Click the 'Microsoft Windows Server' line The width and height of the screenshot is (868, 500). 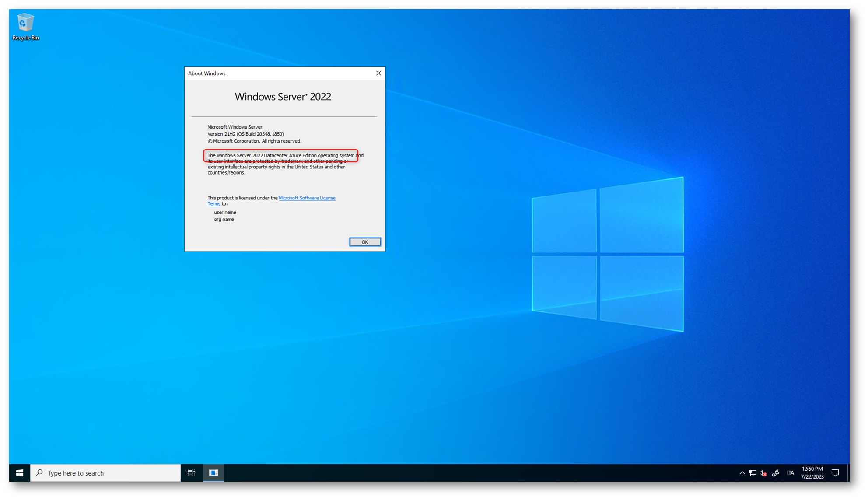[x=235, y=127]
